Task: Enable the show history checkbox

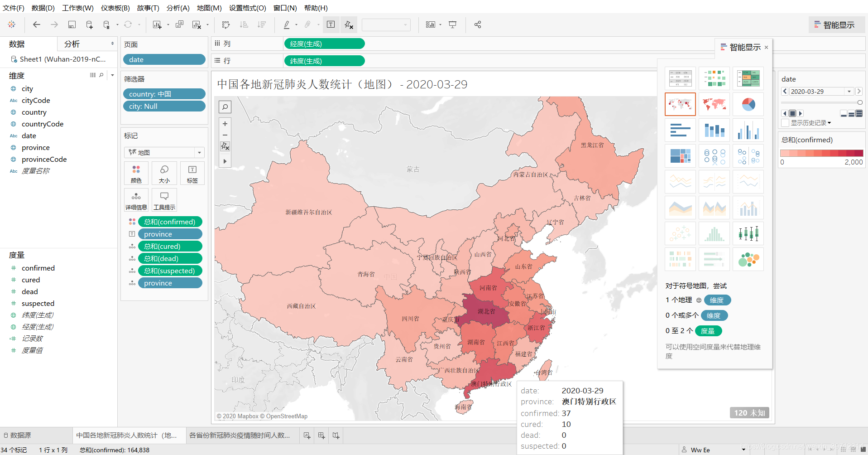Action: pos(785,123)
